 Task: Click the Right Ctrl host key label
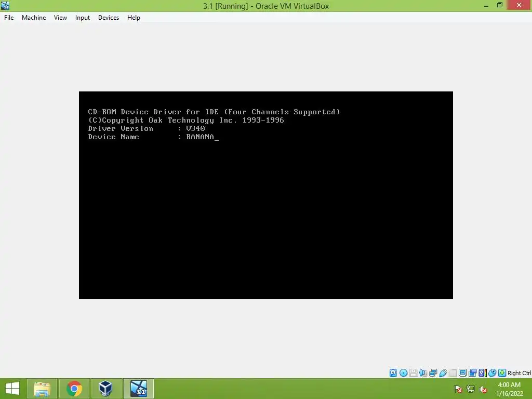[519, 373]
